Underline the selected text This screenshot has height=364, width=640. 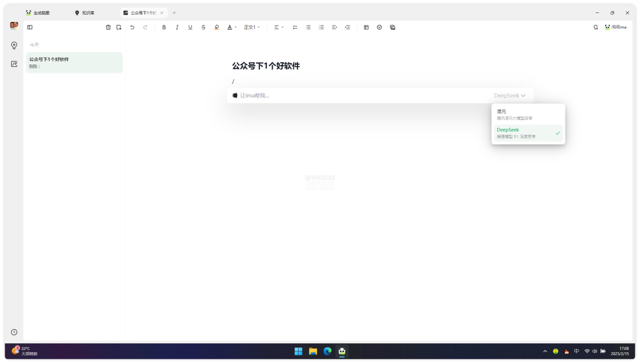click(x=190, y=27)
